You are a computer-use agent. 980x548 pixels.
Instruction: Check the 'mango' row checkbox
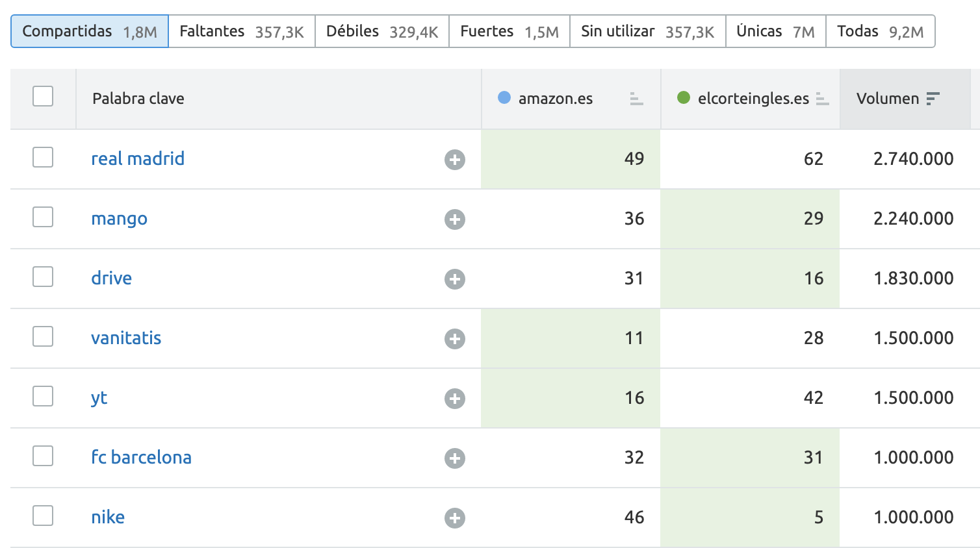[x=43, y=217]
